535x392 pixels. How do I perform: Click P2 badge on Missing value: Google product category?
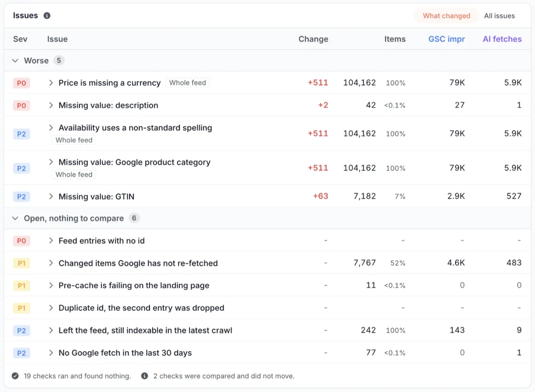21,168
